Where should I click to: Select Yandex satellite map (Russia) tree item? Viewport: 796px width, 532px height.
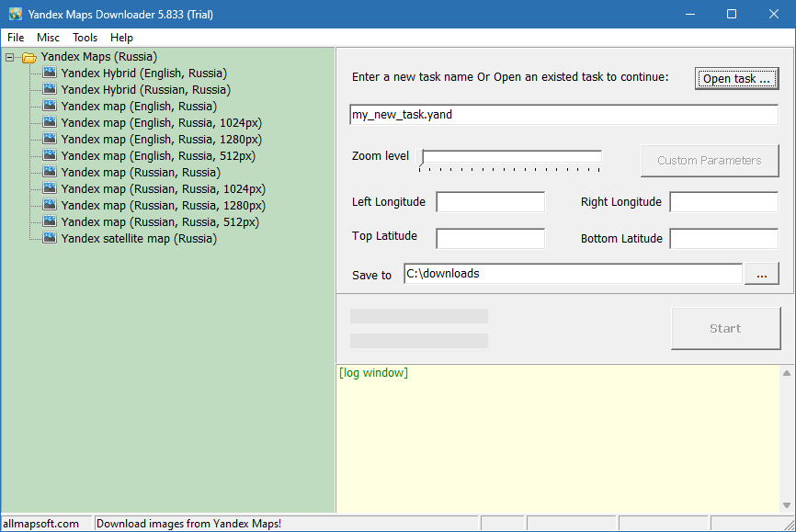139,238
